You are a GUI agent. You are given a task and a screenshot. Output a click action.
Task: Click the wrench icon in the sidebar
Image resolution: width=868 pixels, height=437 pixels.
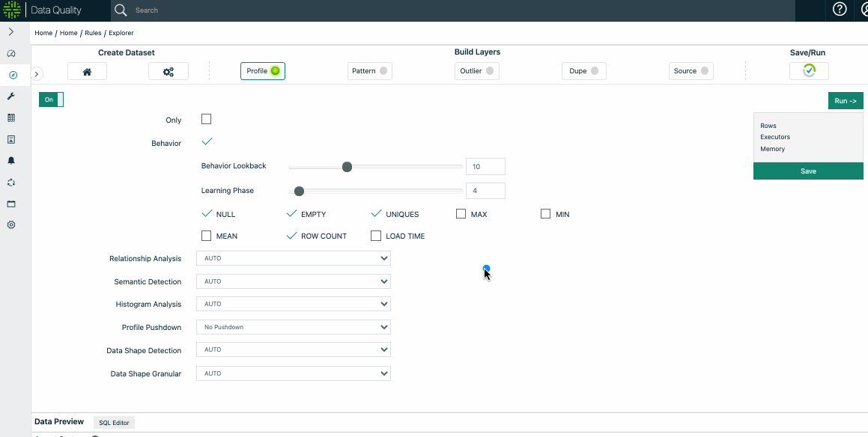[x=11, y=97]
